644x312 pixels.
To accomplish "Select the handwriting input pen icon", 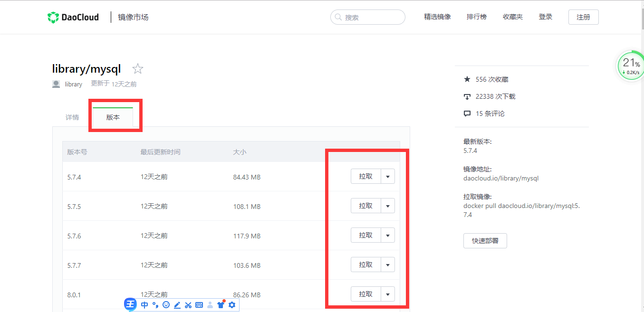I will coord(177,304).
